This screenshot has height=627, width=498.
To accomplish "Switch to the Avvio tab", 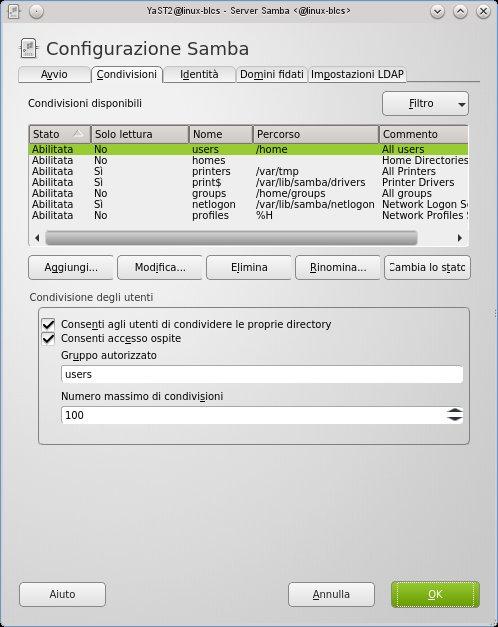I will tap(54, 74).
